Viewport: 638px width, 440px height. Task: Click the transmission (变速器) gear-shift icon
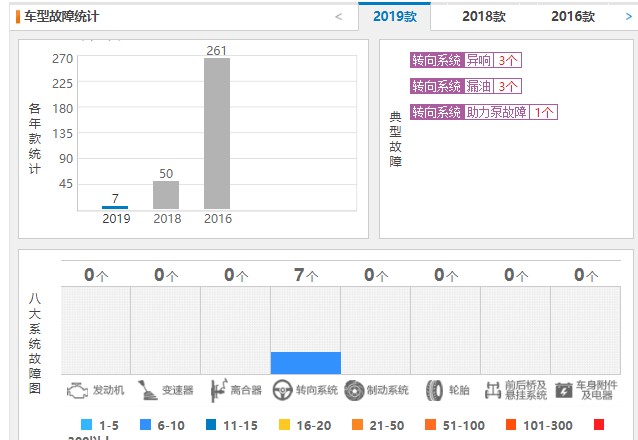click(x=147, y=390)
